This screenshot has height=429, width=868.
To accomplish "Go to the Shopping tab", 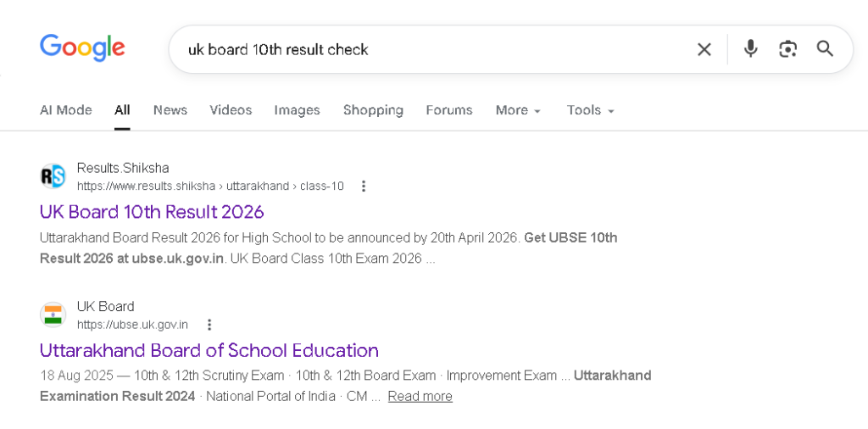I will click(373, 110).
